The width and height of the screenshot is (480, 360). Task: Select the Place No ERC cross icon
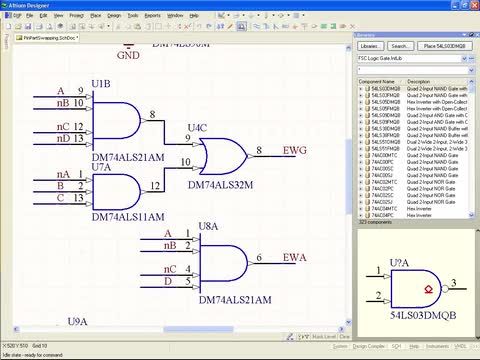(x=352, y=26)
